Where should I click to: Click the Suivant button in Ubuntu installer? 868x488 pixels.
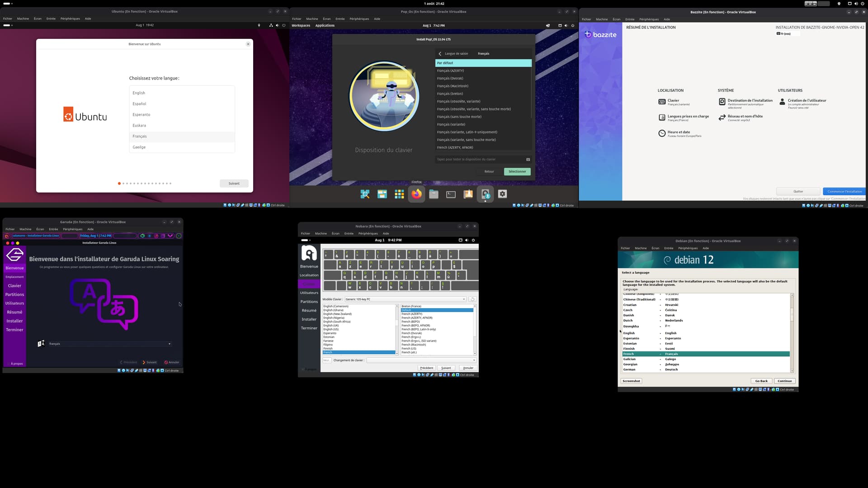234,183
